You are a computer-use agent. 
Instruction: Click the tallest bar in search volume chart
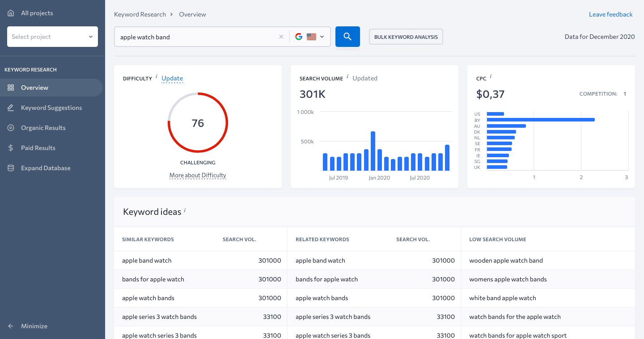(373, 151)
